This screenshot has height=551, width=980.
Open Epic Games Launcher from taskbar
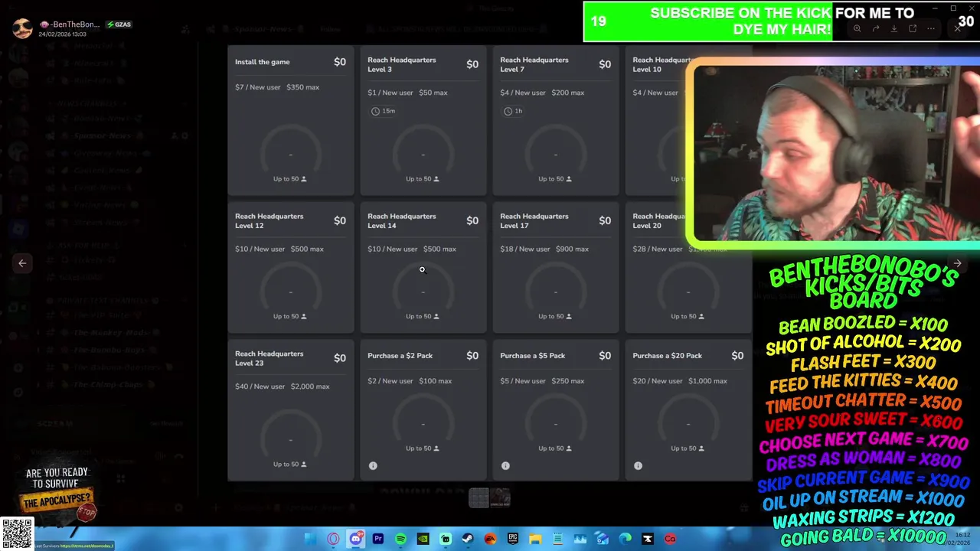click(x=513, y=539)
